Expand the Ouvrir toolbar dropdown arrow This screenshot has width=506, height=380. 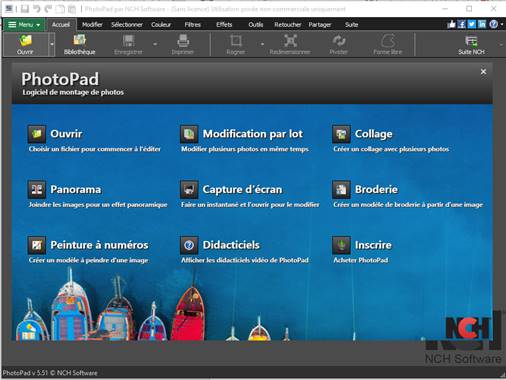[x=52, y=44]
